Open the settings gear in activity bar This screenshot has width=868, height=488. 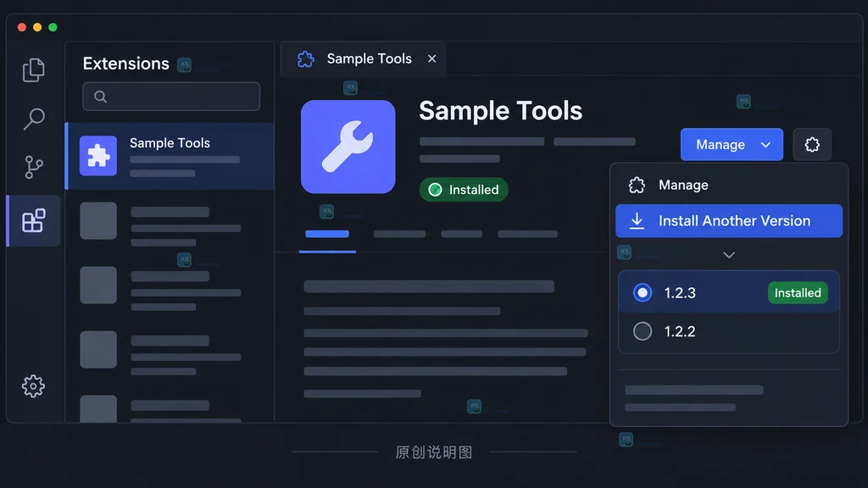point(33,385)
